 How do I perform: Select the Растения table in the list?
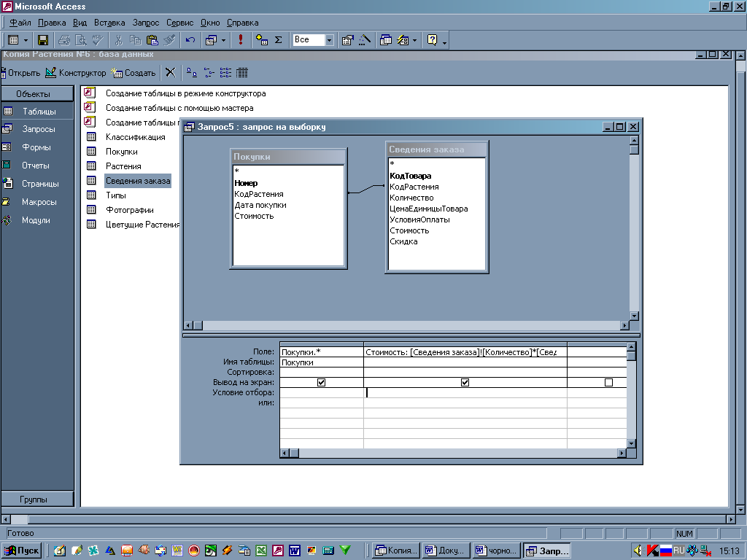123,166
